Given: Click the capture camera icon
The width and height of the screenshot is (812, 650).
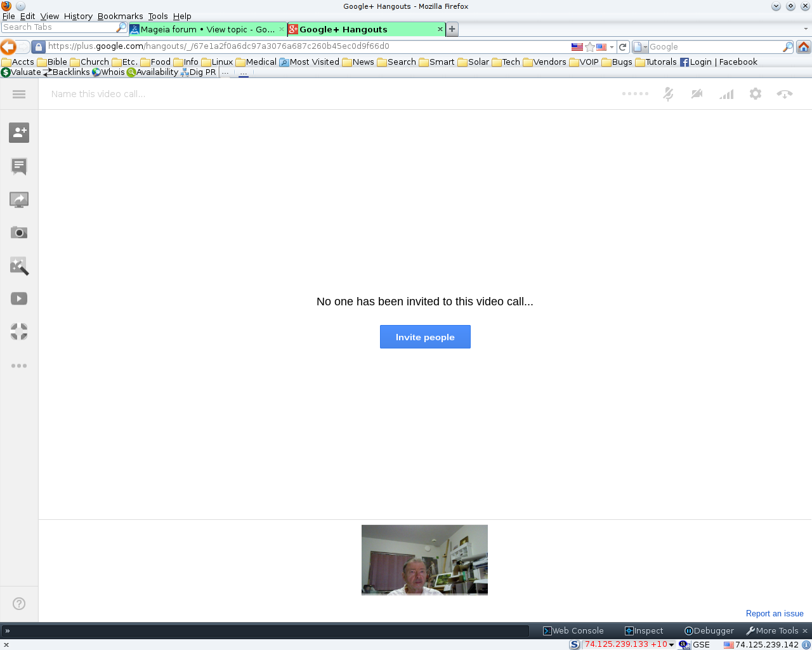Looking at the screenshot, I should (19, 232).
